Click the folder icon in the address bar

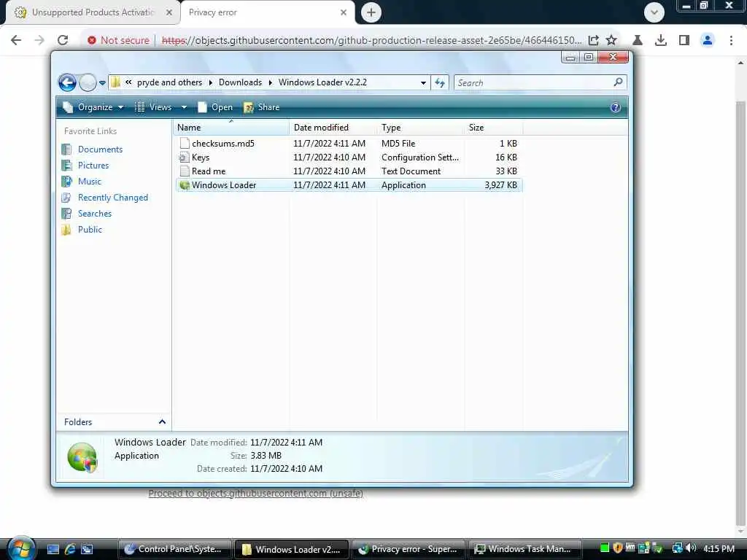(115, 82)
